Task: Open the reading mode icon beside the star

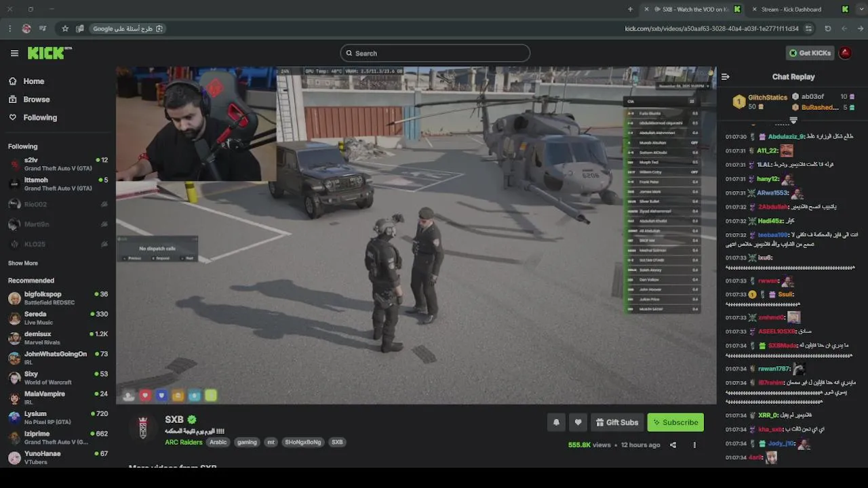Action: click(80, 28)
